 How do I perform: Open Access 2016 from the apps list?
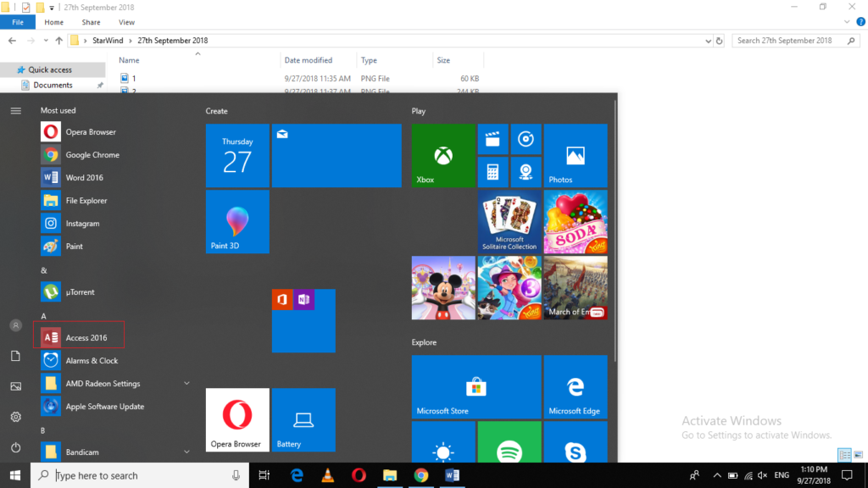(85, 336)
